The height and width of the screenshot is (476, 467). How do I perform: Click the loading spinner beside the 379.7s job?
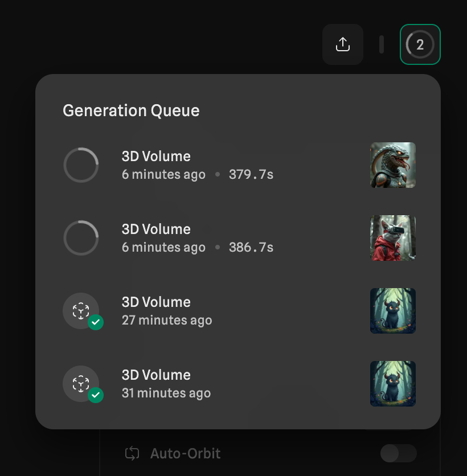[x=81, y=165]
